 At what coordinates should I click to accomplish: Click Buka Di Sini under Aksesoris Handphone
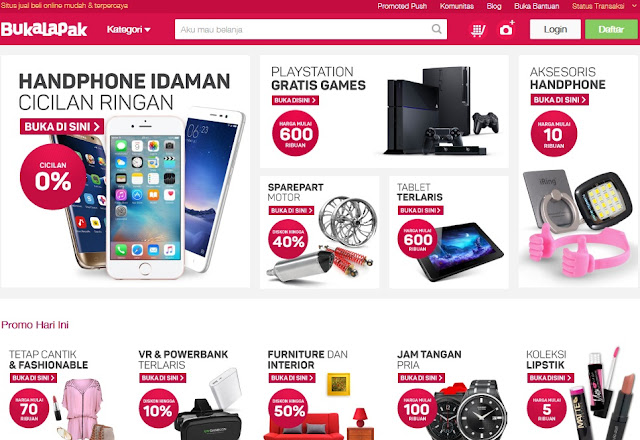click(560, 100)
